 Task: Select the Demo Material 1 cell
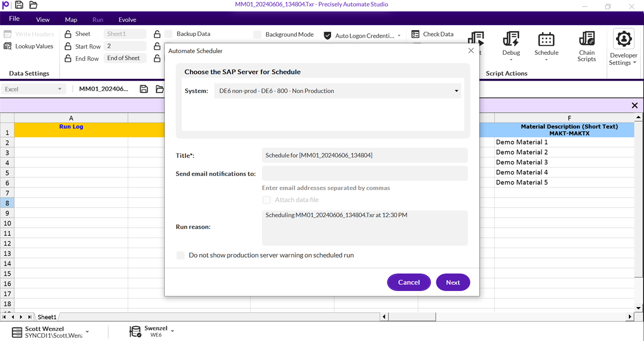(565, 142)
